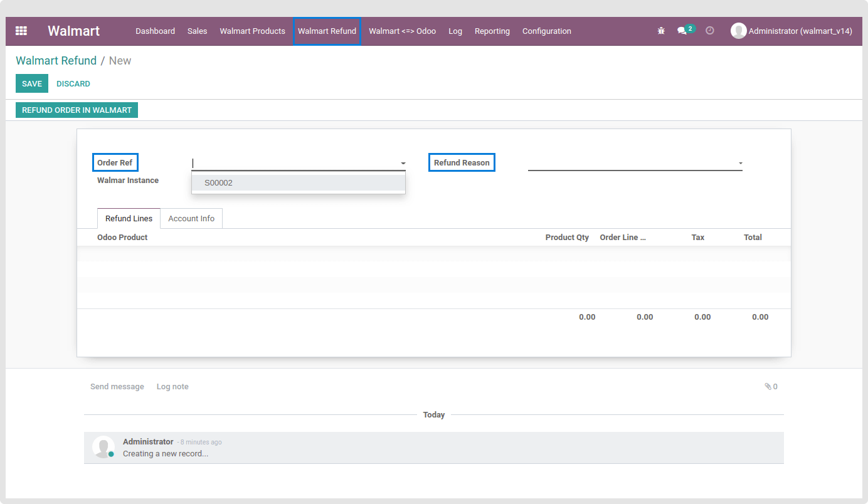Open the Reporting menu
This screenshot has width=868, height=504.
click(492, 31)
